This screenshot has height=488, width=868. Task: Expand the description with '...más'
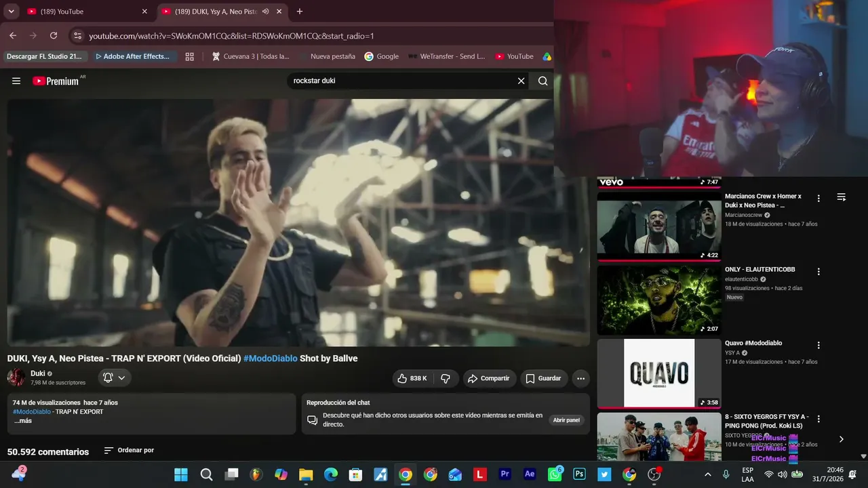tap(22, 421)
